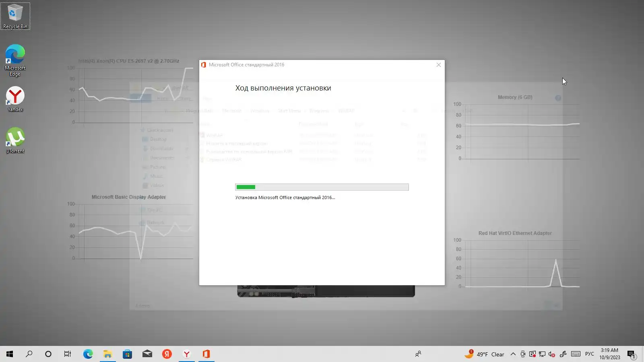Open the Yandex desktop shortcut
This screenshot has height=362, width=644.
tap(15, 99)
